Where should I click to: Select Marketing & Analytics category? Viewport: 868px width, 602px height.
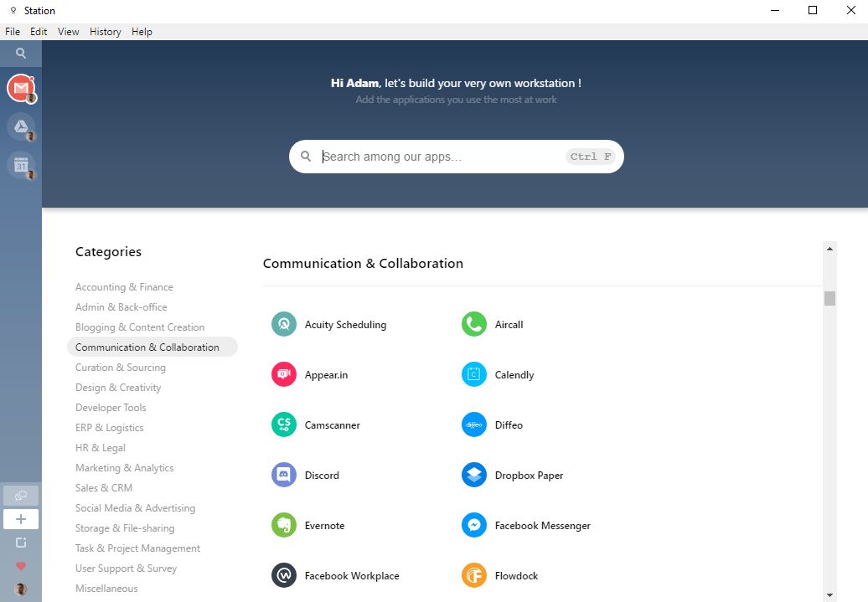click(125, 468)
